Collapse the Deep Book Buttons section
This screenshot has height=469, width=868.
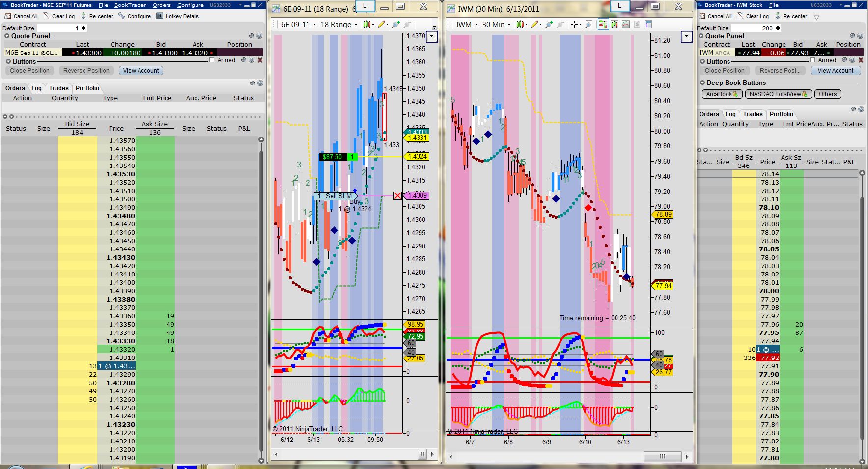click(702, 83)
